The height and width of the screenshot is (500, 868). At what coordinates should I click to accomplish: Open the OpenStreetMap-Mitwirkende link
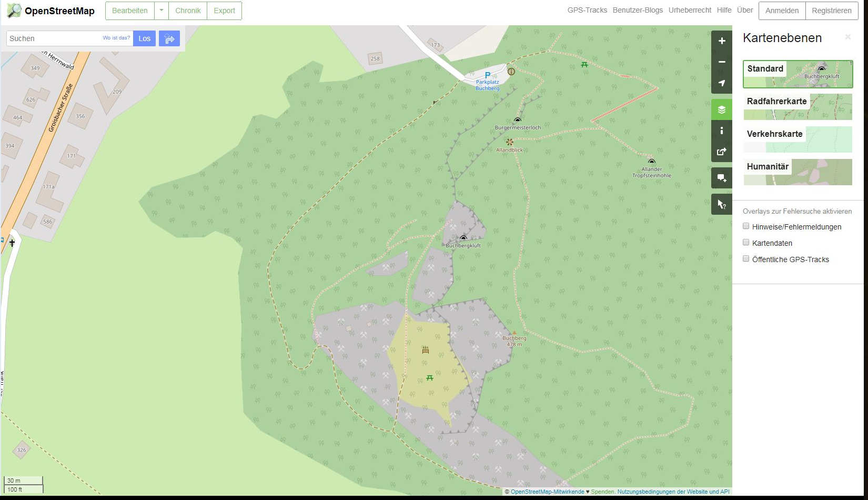point(547,492)
